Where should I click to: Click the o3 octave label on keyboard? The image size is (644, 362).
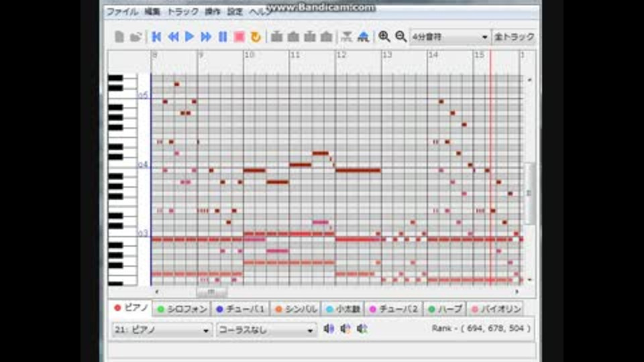click(x=142, y=233)
